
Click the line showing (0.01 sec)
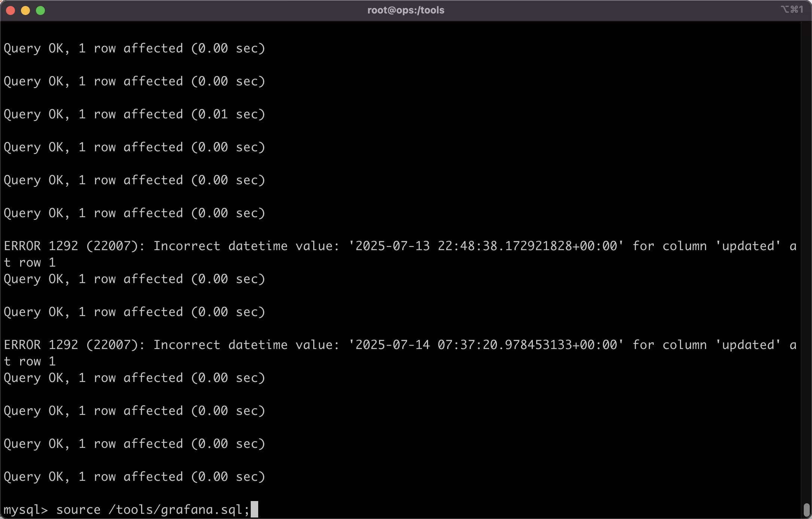tap(135, 114)
